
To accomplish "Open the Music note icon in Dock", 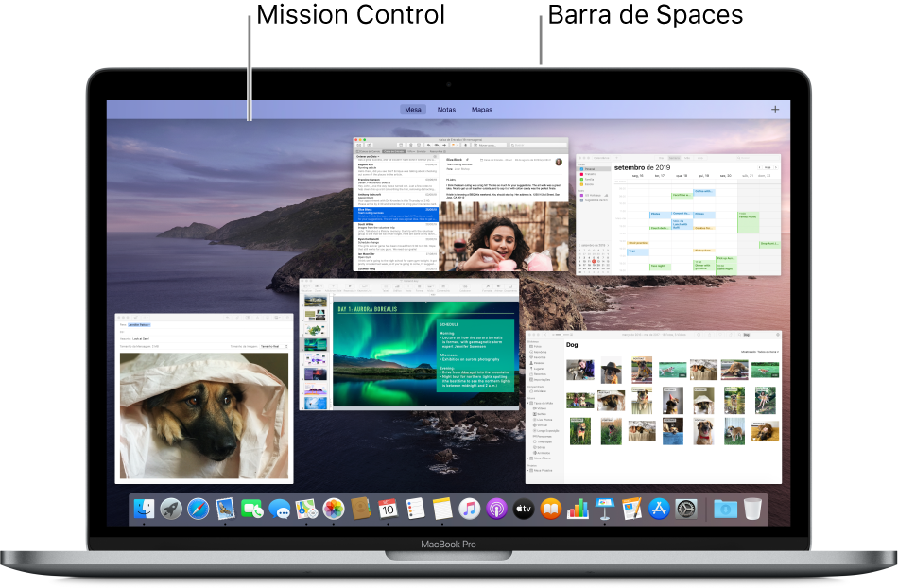I will pyautogui.click(x=469, y=509).
